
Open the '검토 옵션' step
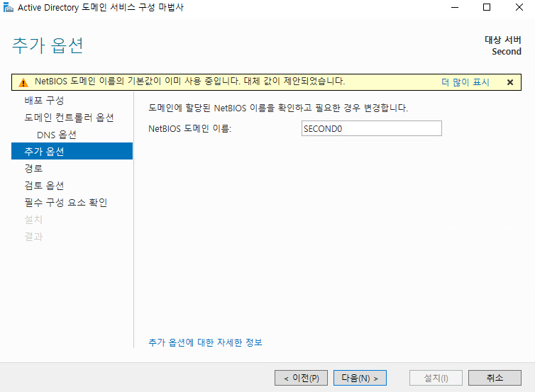coord(44,186)
